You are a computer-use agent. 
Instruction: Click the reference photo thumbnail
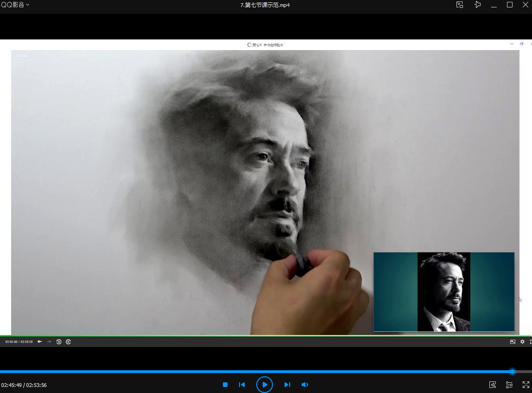click(x=443, y=292)
